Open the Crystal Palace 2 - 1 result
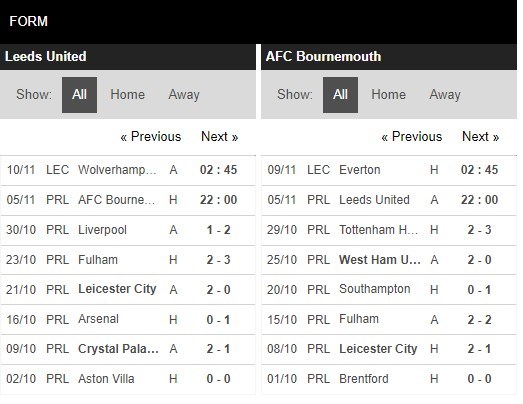The width and height of the screenshot is (523, 404). (x=128, y=349)
